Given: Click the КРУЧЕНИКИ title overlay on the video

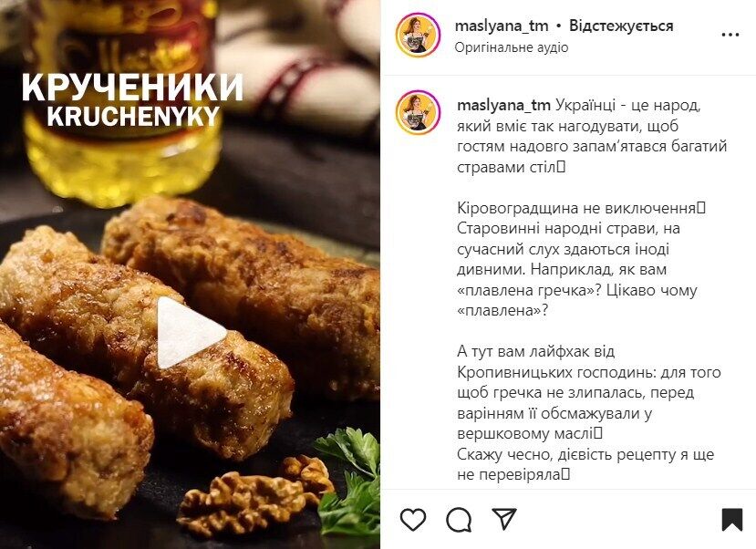Looking at the screenshot, I should click(x=132, y=88).
